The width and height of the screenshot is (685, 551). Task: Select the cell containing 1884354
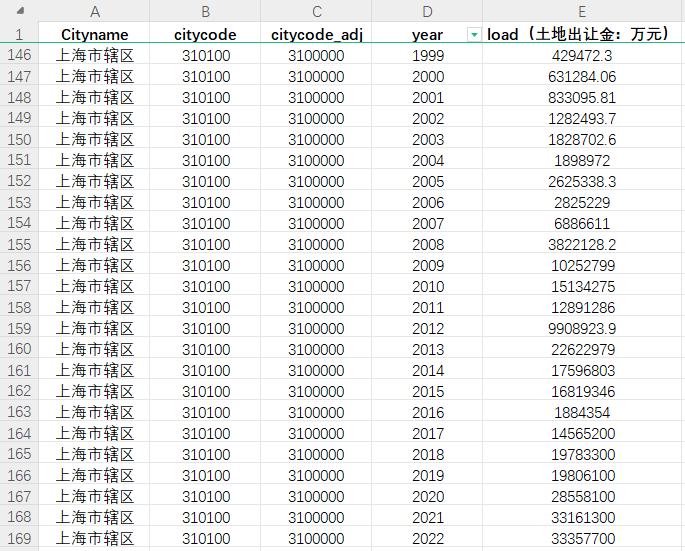click(582, 412)
